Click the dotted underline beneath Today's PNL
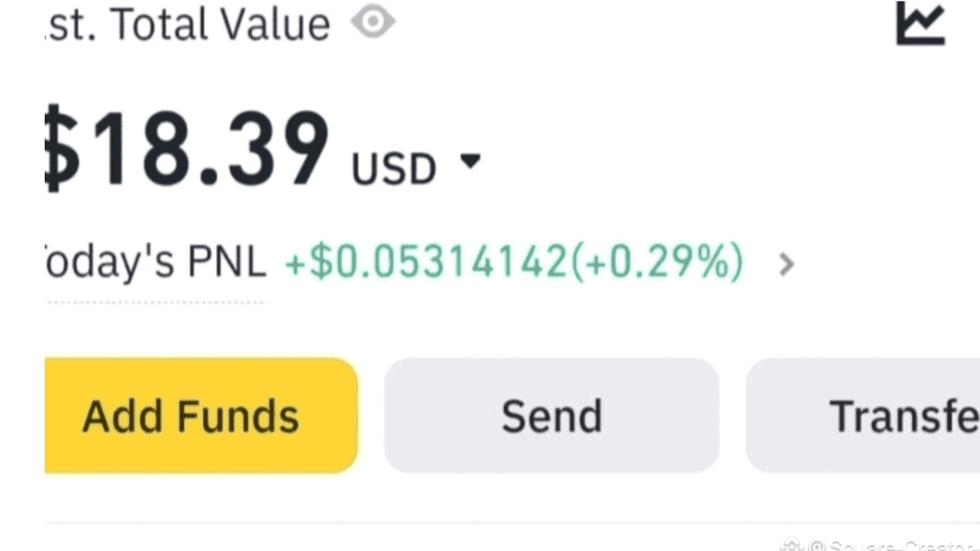The image size is (980, 551). click(156, 303)
